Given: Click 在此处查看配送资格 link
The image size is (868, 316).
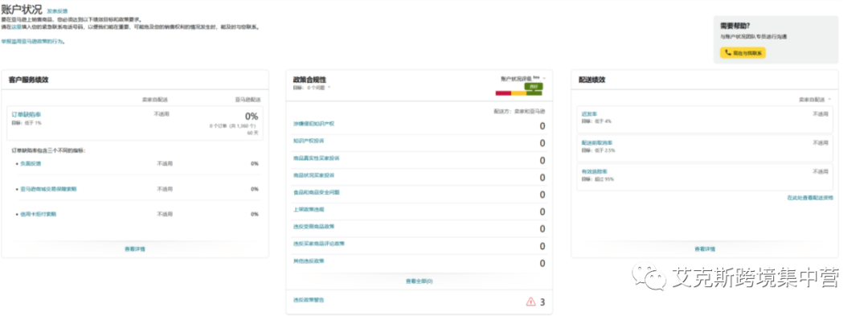Looking at the screenshot, I should coord(810,198).
